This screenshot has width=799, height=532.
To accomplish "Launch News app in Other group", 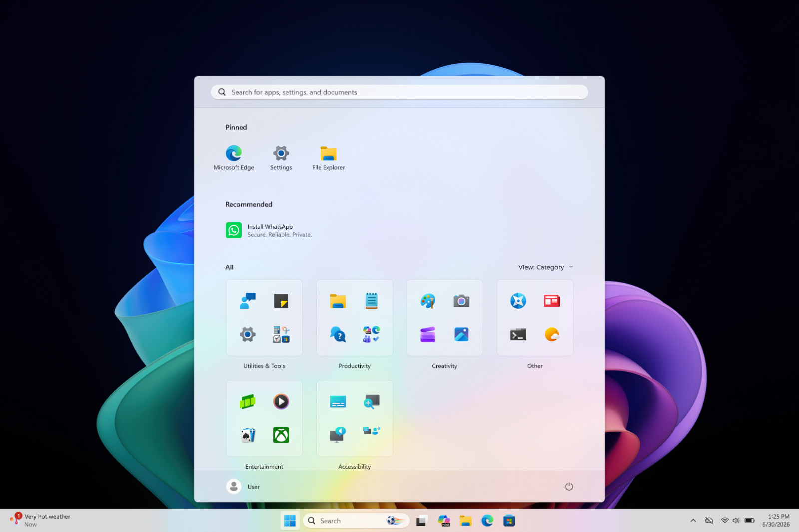I will click(552, 301).
